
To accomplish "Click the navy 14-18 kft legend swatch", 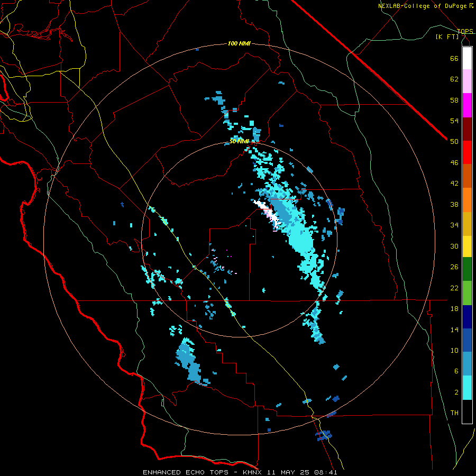I will 467,317.
